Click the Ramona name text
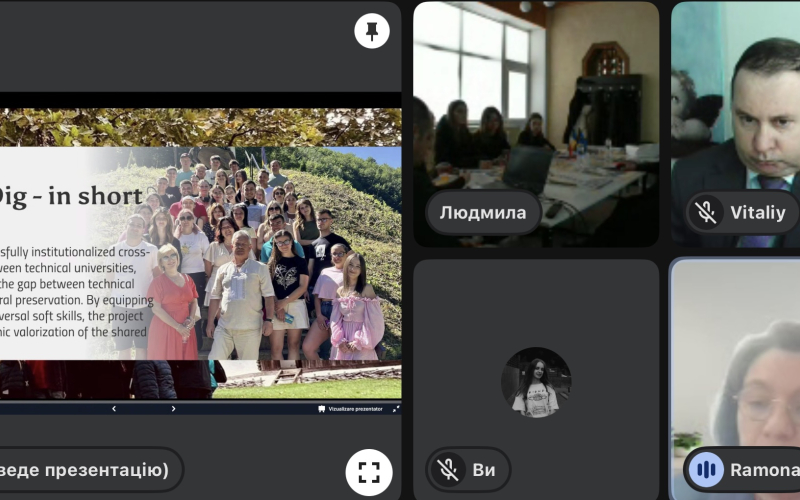The height and width of the screenshot is (500, 800). (x=764, y=469)
